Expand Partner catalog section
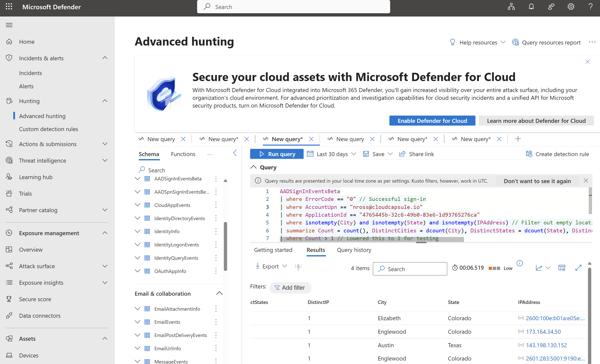This screenshot has height=364, width=600. tap(105, 210)
